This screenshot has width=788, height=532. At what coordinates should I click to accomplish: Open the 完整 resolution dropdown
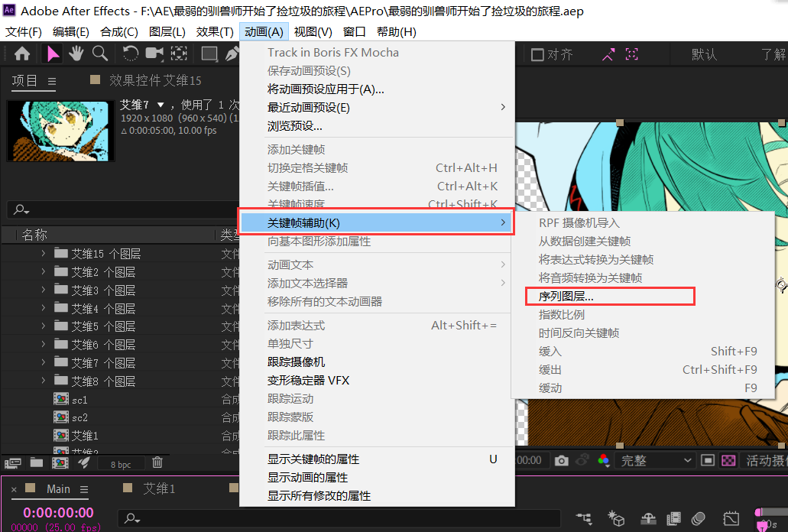[655, 460]
